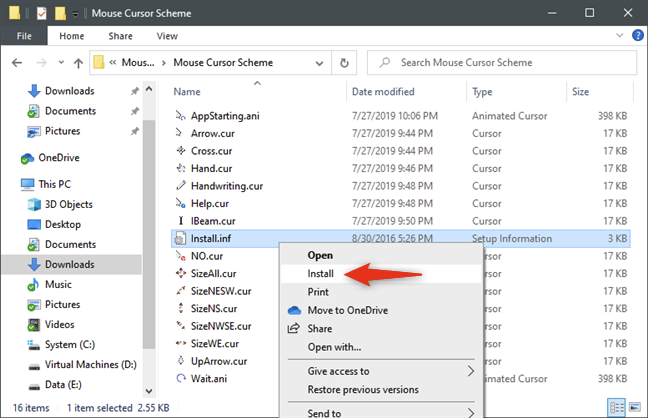The image size is (648, 418).
Task: Open the File menu
Action: [24, 36]
